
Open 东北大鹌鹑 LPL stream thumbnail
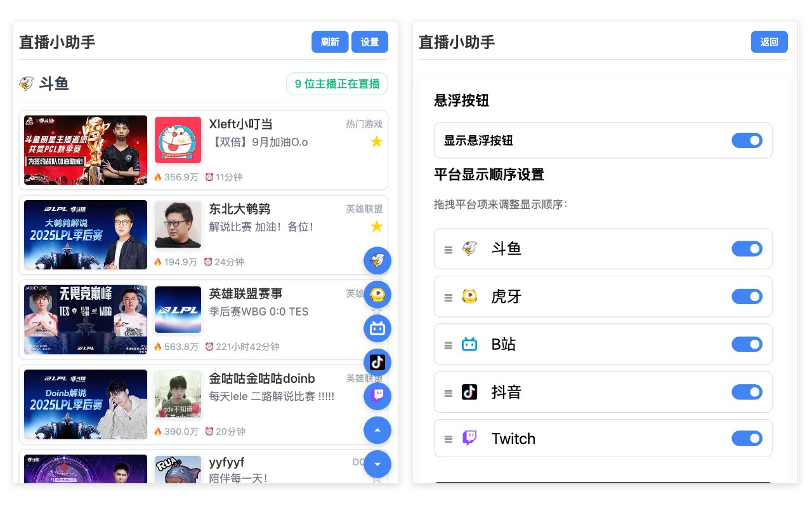[x=86, y=235]
